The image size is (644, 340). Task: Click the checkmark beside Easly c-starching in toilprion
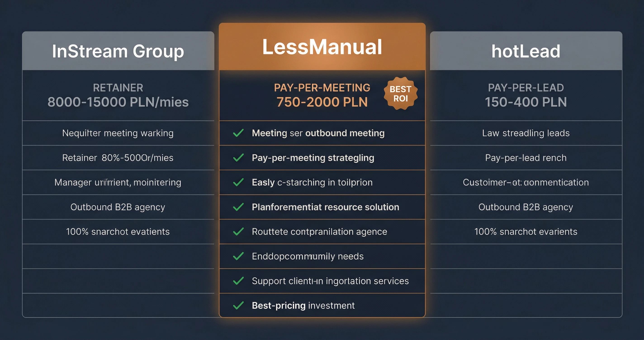[x=238, y=182]
